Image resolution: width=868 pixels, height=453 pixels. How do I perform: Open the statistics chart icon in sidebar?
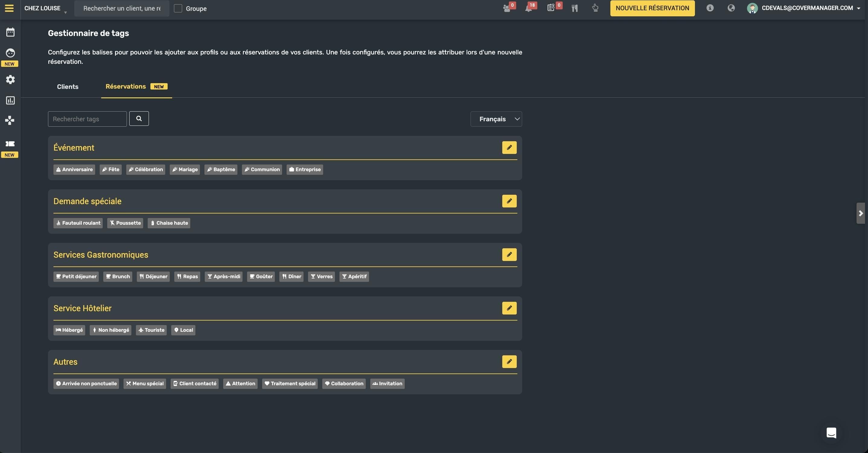click(11, 100)
